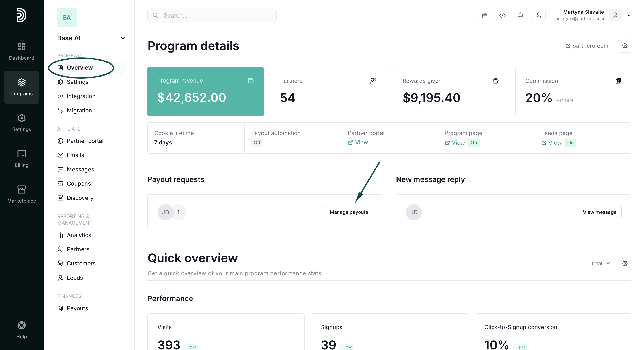644x350 pixels.
Task: Select Coupons from the Affiliate menu
Action: coord(78,184)
